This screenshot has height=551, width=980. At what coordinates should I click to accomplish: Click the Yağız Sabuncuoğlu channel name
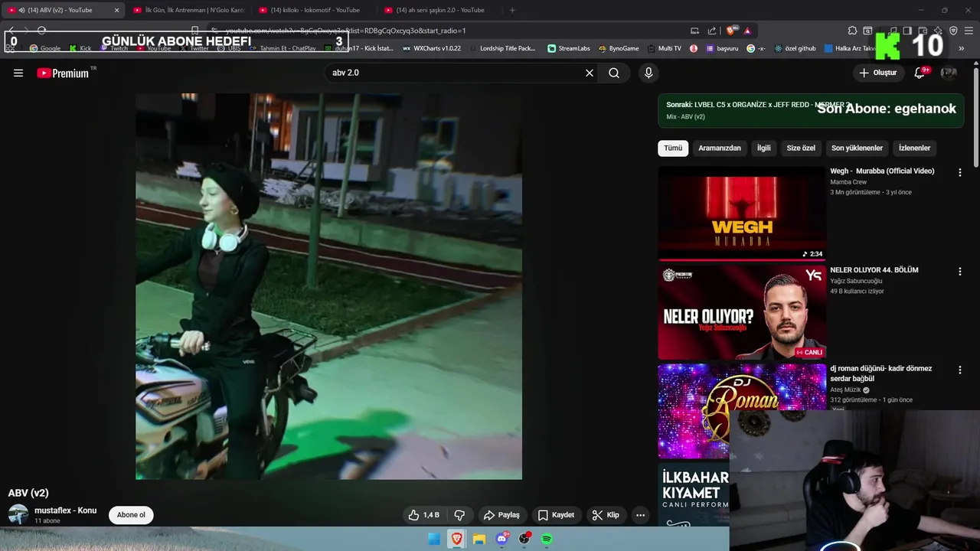856,281
